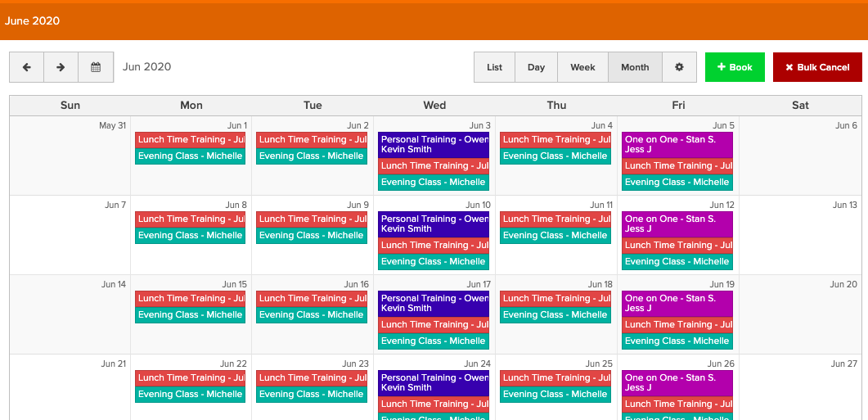Screen dimensions: 868x420
Task: Click the empty Jun 6 Saturday cell
Action: click(799, 164)
